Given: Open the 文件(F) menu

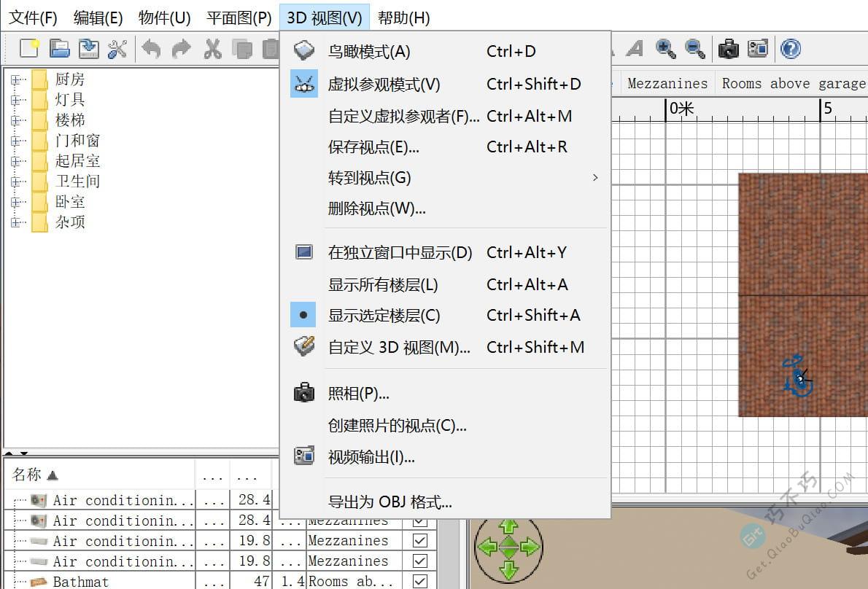Looking at the screenshot, I should pyautogui.click(x=34, y=17).
